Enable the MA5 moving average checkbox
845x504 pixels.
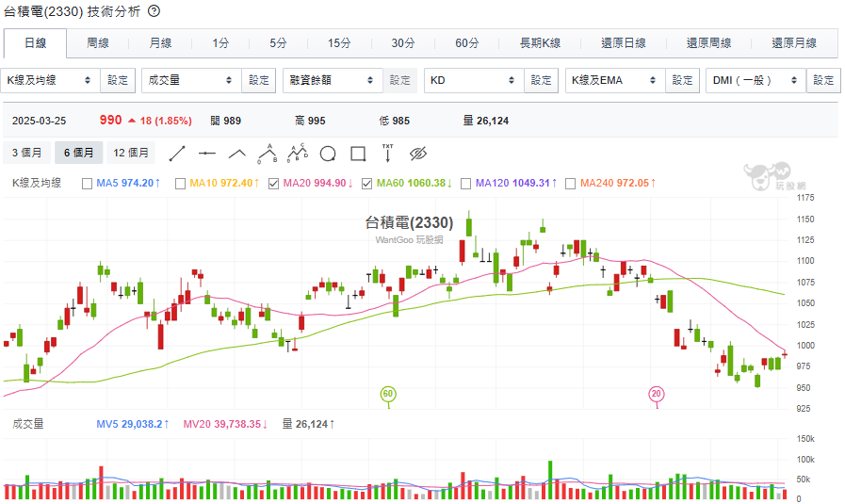(88, 183)
